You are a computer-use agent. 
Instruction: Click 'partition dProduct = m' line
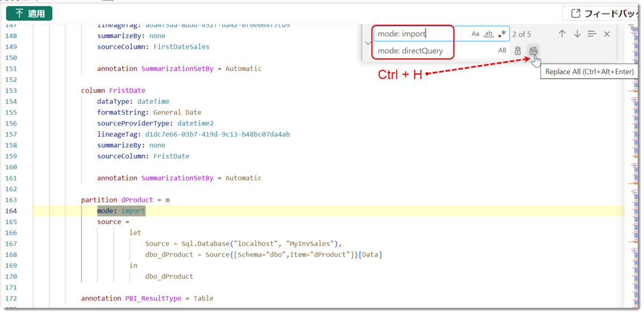125,200
